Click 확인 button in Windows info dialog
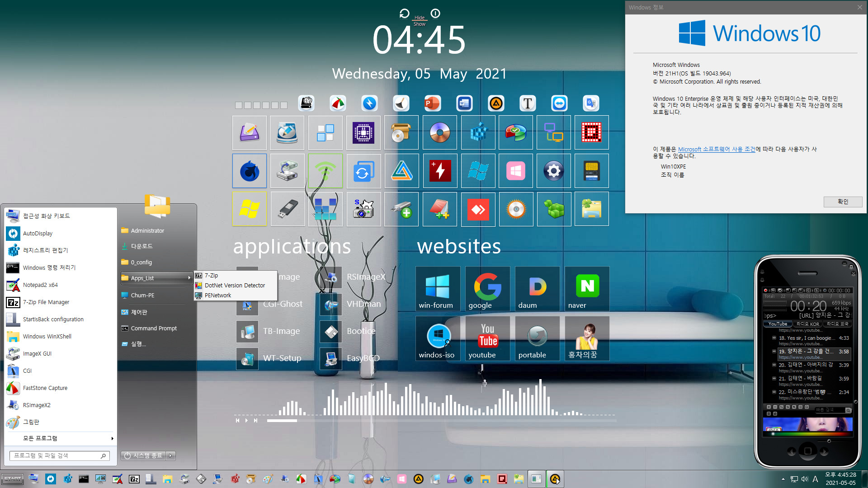Image resolution: width=868 pixels, height=488 pixels. [x=843, y=202]
